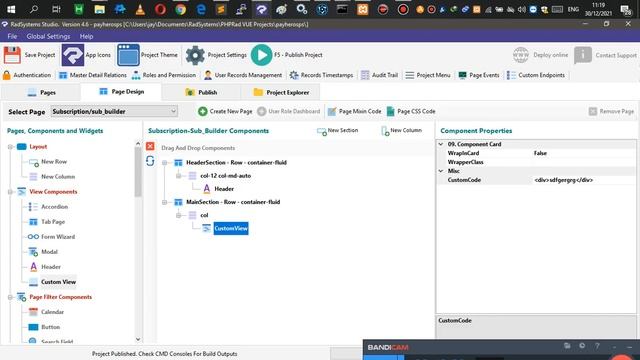Select Form Wizard component
Image resolution: width=640 pixels, height=360 pixels.
pyautogui.click(x=51, y=237)
